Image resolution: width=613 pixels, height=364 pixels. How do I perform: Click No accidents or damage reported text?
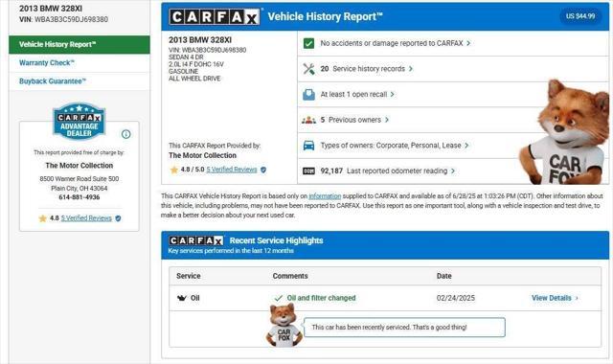point(392,43)
